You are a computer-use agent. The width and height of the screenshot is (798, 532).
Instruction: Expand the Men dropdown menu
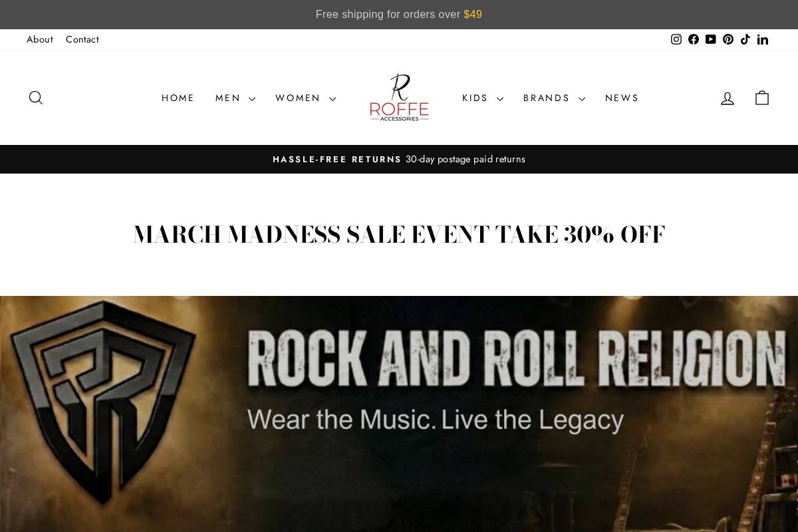[235, 98]
